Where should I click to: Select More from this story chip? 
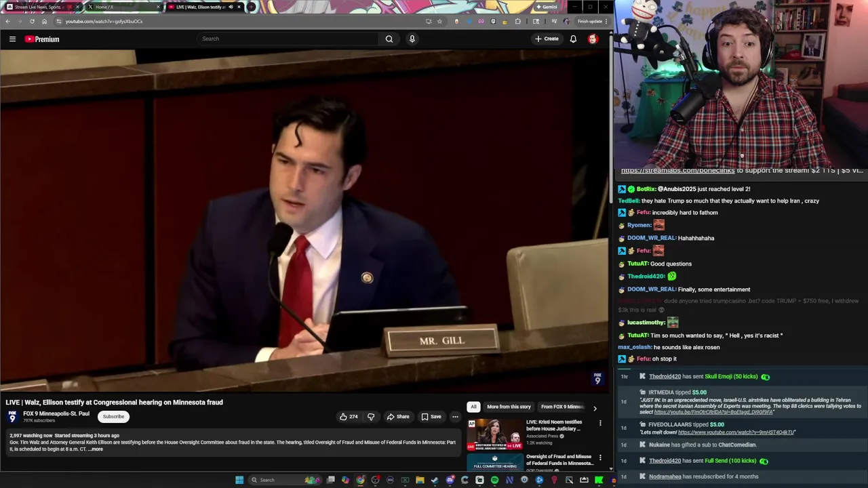point(509,407)
